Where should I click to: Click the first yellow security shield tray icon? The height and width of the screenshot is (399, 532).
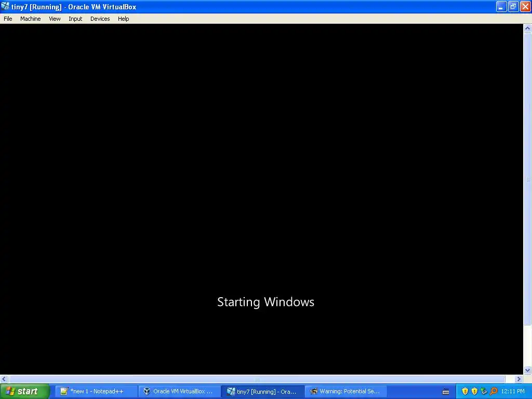pos(465,391)
